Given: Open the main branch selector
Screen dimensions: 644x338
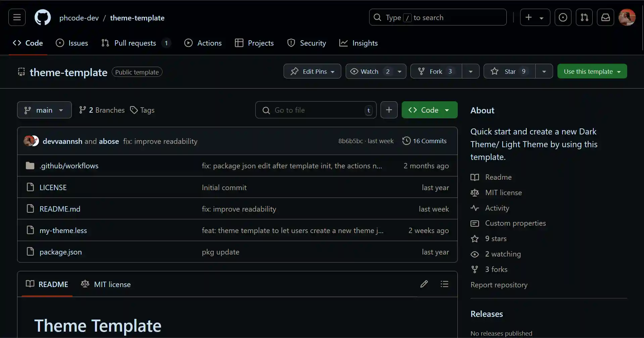Looking at the screenshot, I should tap(44, 110).
